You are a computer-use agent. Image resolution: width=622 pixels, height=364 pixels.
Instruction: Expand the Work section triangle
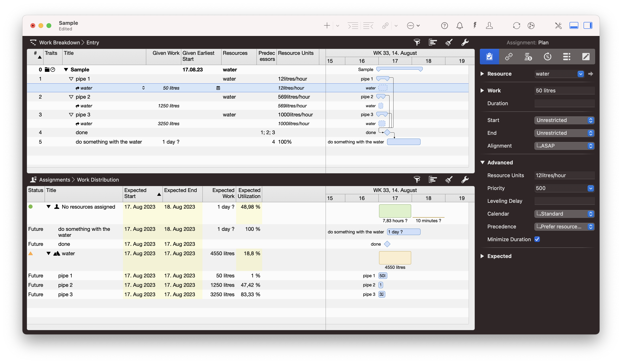[482, 90]
